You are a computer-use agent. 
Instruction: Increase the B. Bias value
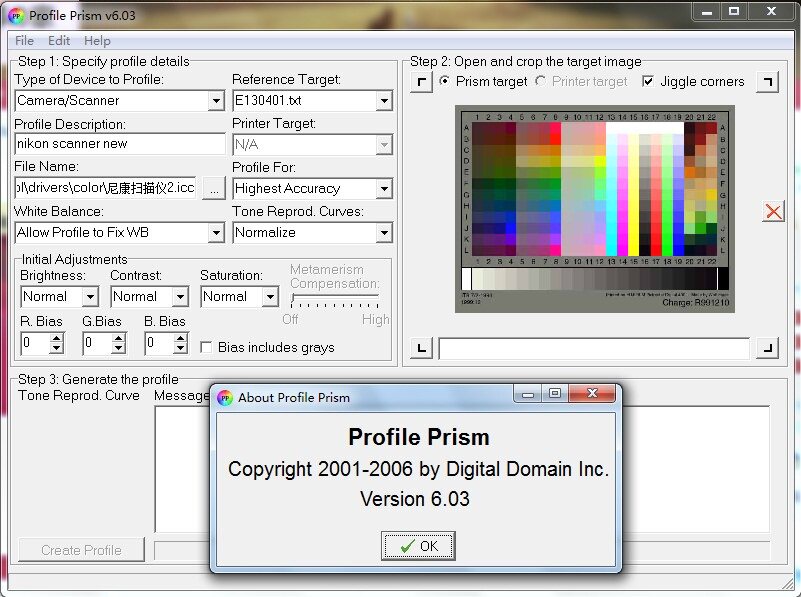click(180, 338)
